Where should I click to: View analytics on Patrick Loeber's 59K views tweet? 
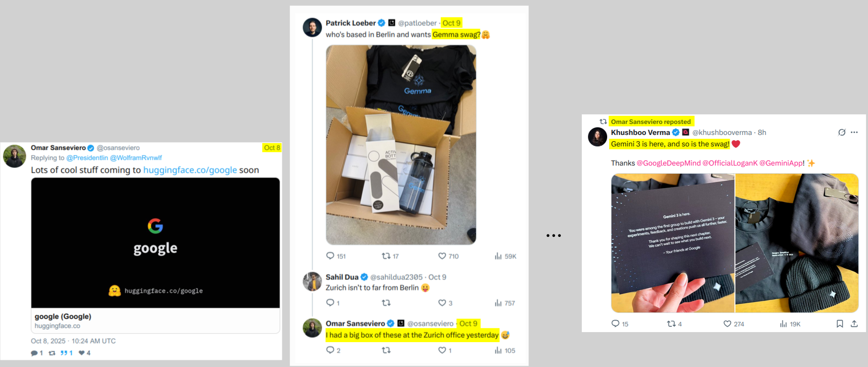498,256
